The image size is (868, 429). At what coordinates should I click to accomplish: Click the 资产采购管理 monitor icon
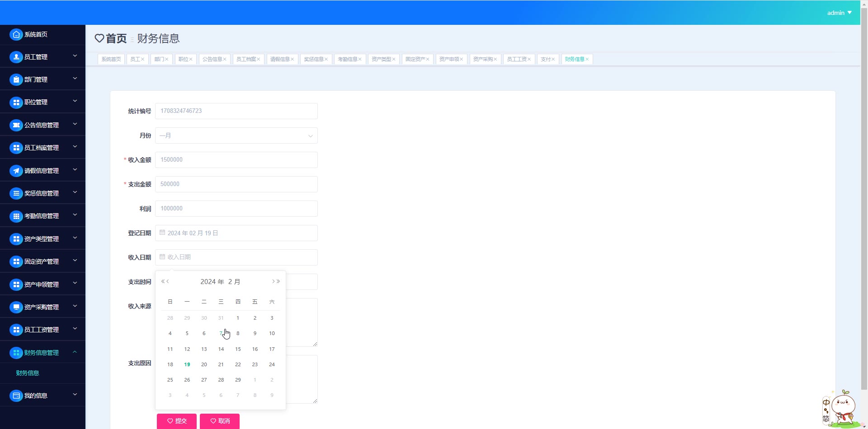16,307
